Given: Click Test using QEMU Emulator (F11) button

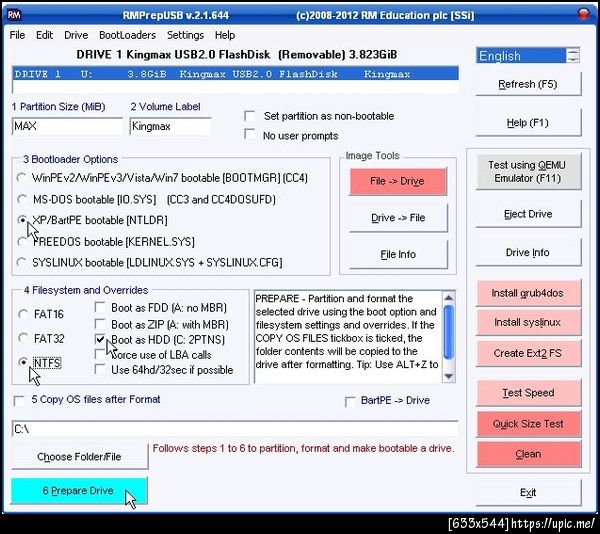Looking at the screenshot, I should click(528, 171).
